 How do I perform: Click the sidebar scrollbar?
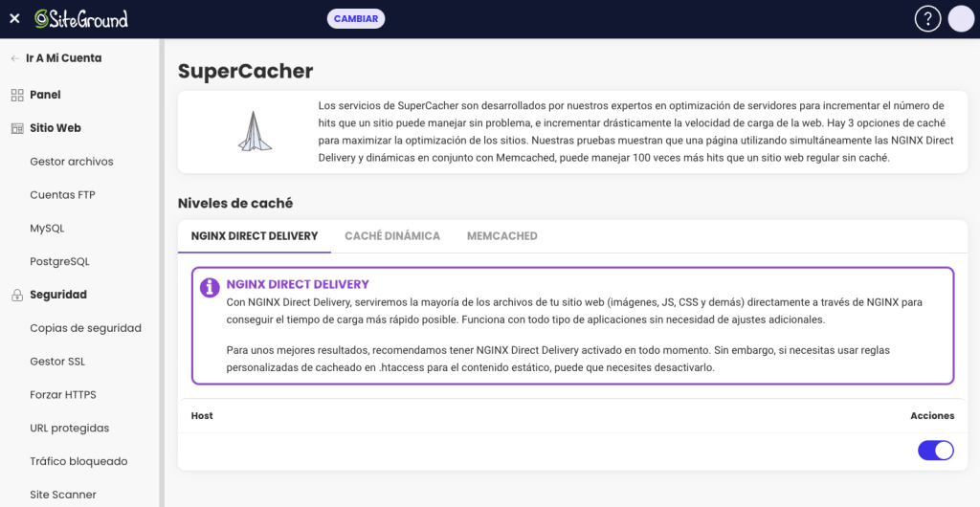pyautogui.click(x=161, y=273)
